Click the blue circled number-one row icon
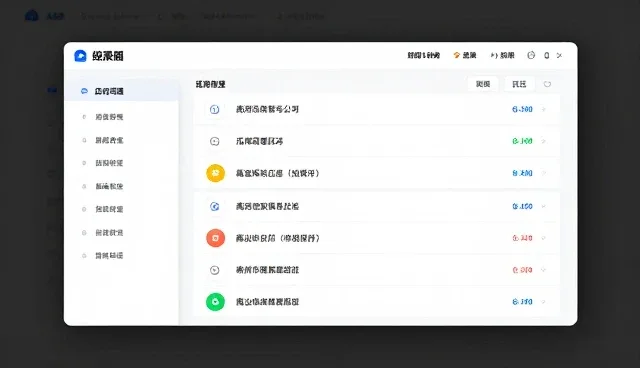 [215, 109]
